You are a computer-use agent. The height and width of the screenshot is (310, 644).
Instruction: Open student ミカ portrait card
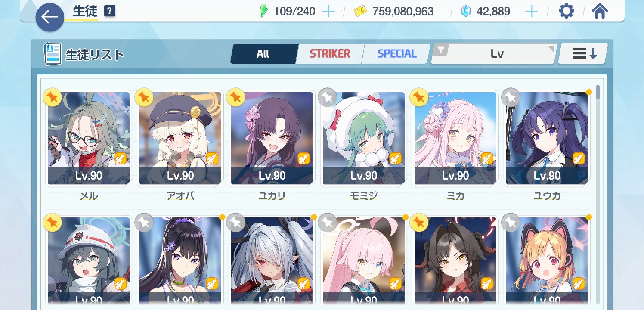tap(455, 138)
